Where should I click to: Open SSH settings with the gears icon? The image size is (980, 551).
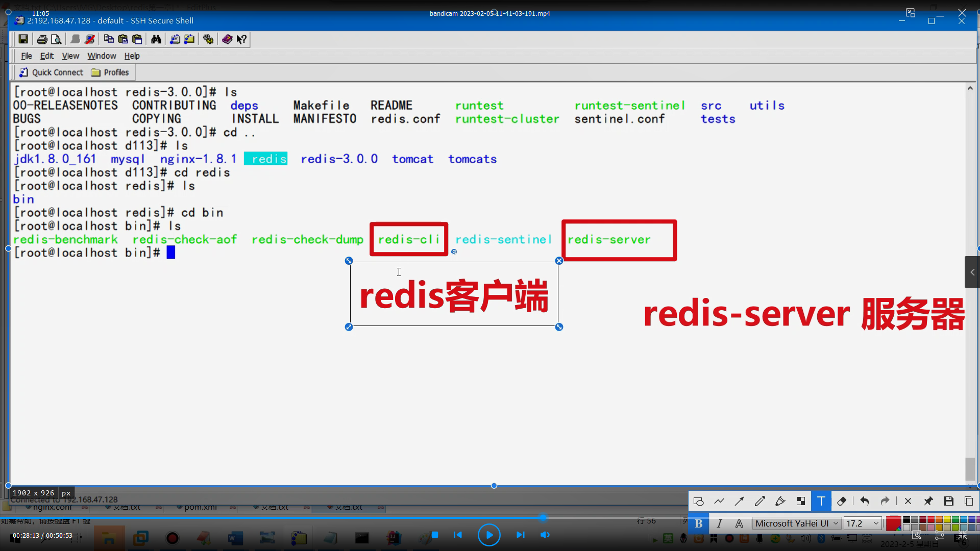(208, 39)
